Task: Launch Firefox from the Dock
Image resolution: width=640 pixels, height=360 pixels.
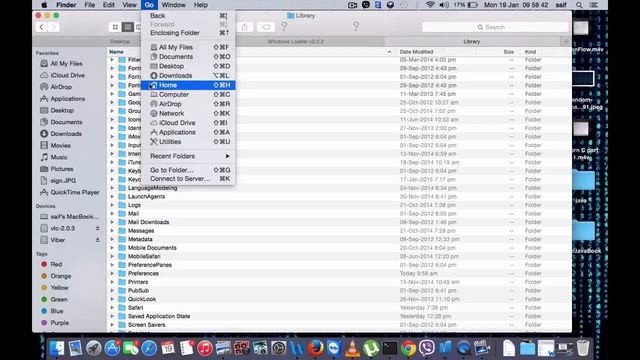Action: [316, 348]
